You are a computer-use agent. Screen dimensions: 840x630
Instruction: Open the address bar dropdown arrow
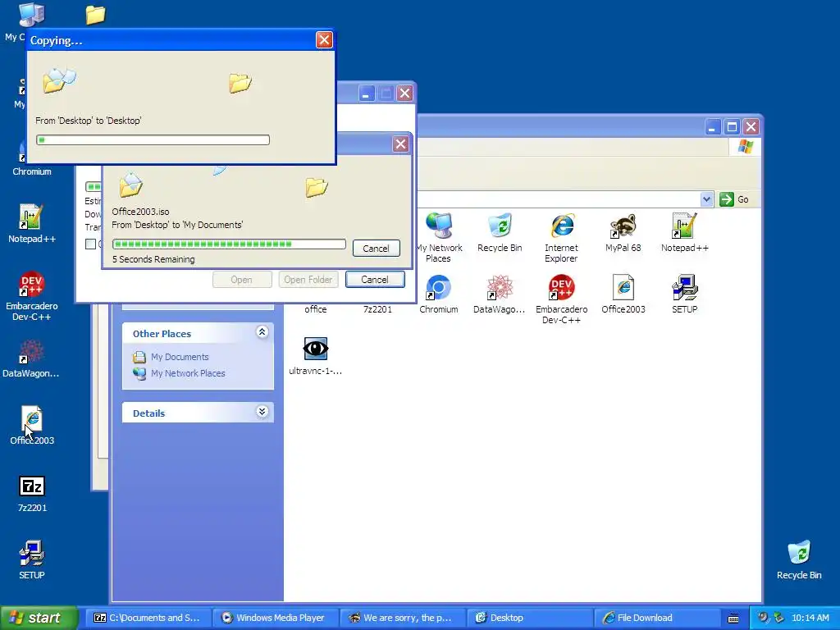click(x=706, y=199)
